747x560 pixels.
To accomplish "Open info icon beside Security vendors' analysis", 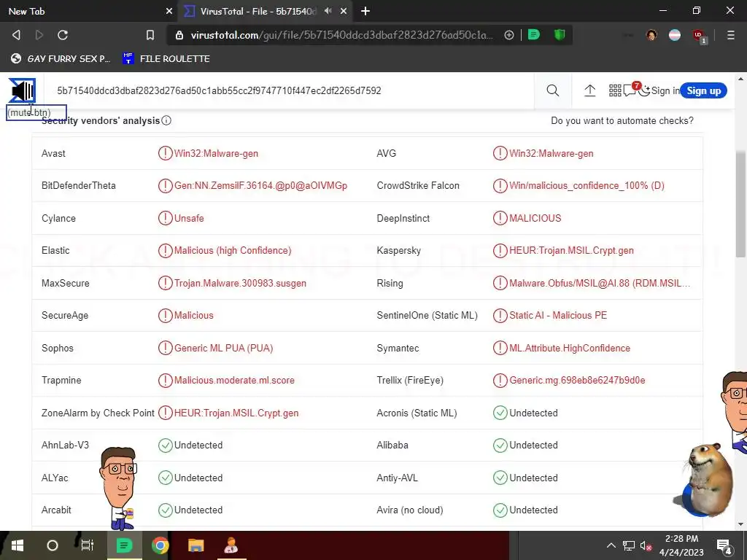I will pyautogui.click(x=166, y=120).
